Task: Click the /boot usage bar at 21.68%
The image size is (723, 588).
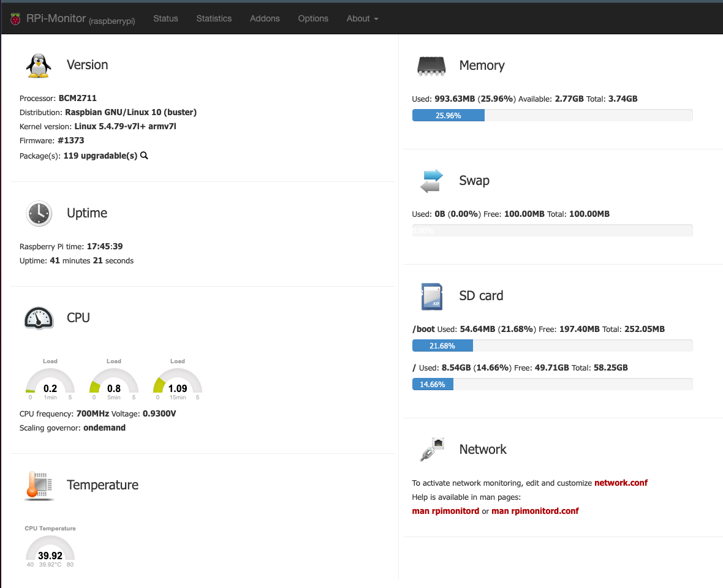Action: (x=553, y=345)
